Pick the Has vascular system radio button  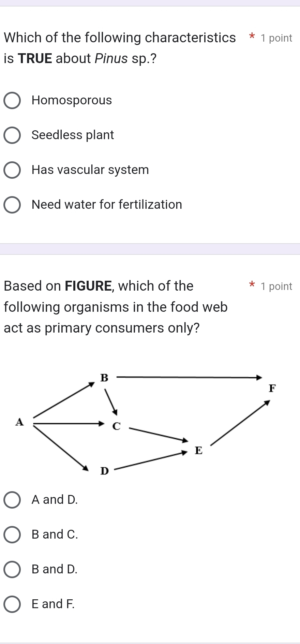coord(12,170)
